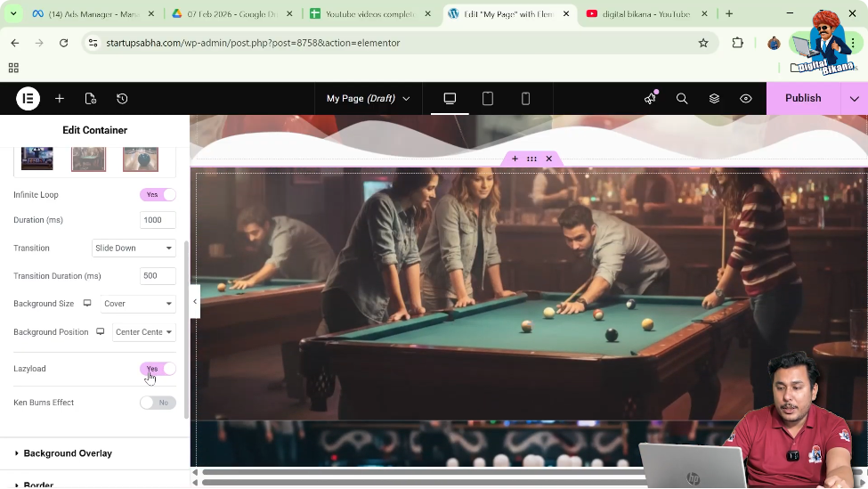Switch to tablet responsive view
The image size is (868, 489).
488,99
